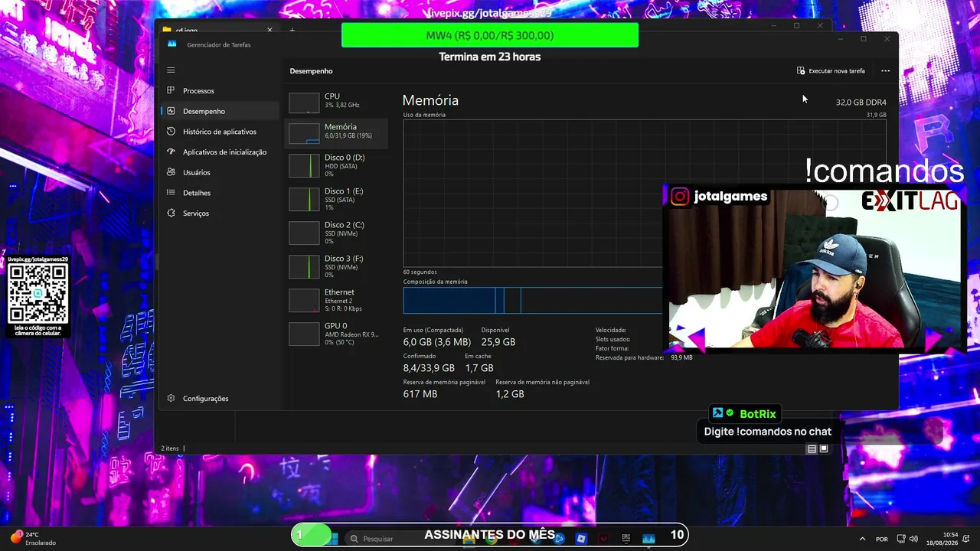Open Epic Games Launcher from the taskbar
Screen dimensions: 980x551
point(626,539)
